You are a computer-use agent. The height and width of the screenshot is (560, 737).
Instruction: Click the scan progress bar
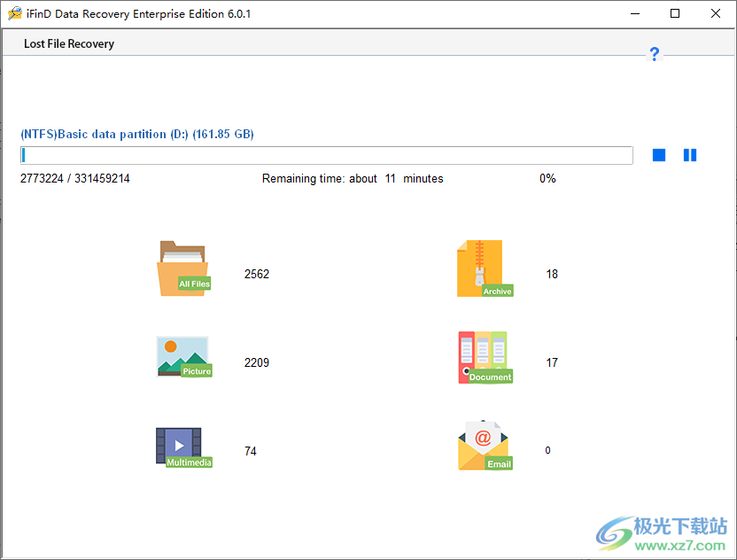[x=327, y=155]
